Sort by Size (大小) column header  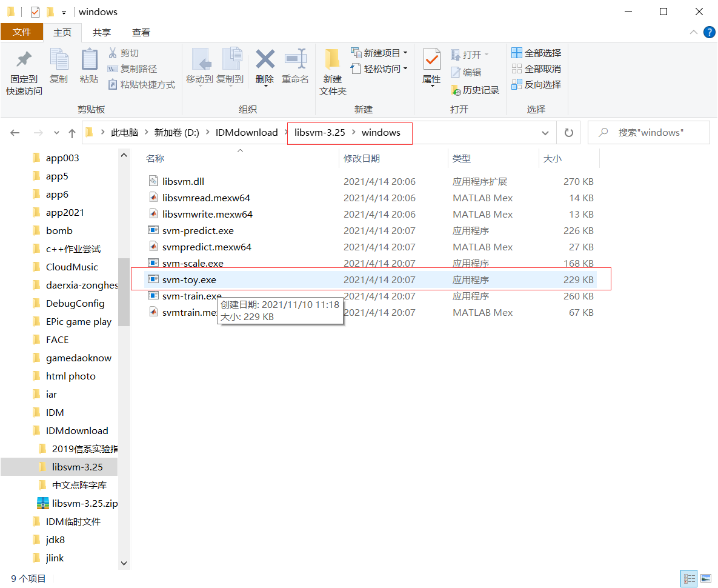[x=552, y=158]
